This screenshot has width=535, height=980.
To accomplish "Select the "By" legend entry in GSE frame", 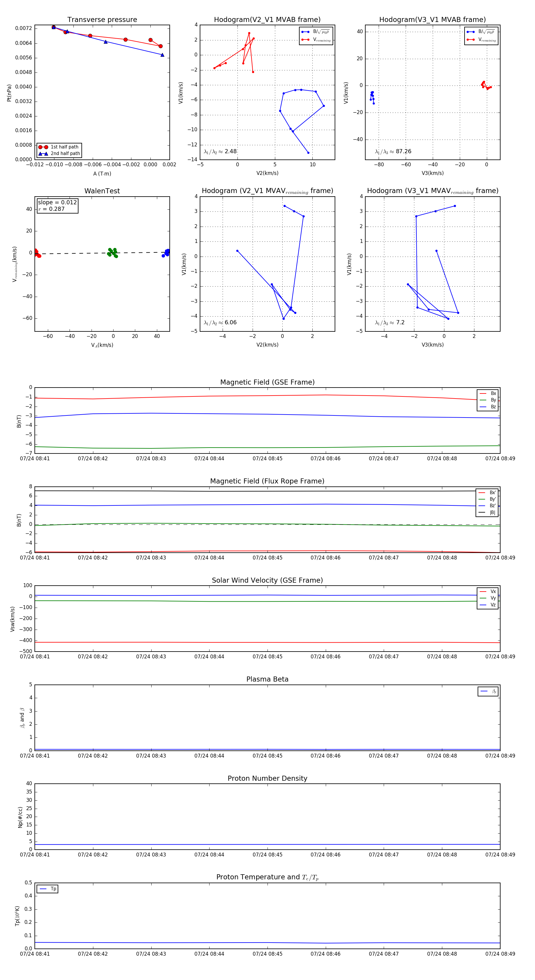I will (x=488, y=400).
